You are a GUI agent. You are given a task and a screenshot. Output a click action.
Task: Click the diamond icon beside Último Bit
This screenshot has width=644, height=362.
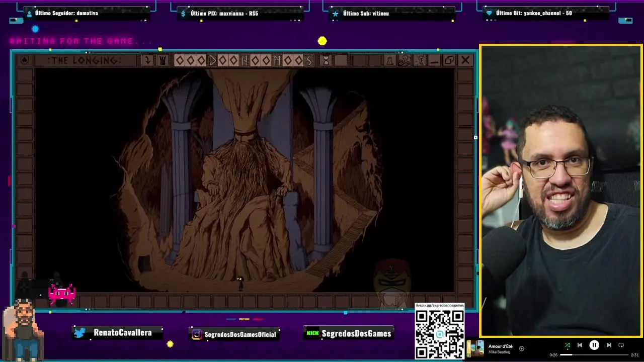489,14
